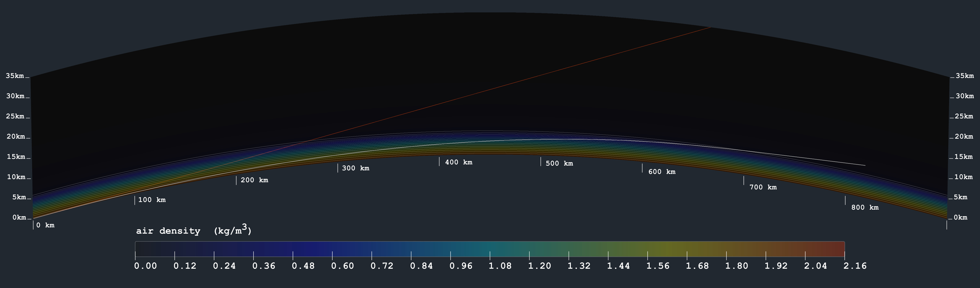
Task: Click the left-axis "15km" altitude label
Action: coord(16,157)
